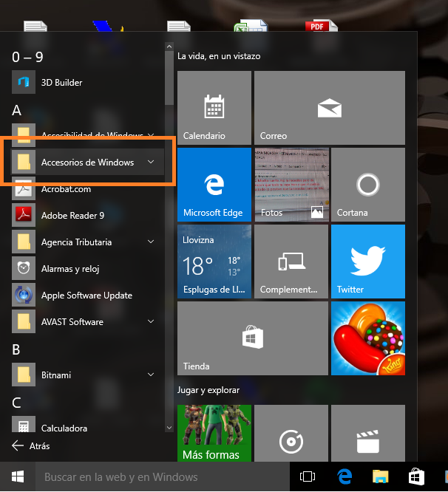The height and width of the screenshot is (492, 448).
Task: Open the Calendario tile
Action: [214, 107]
